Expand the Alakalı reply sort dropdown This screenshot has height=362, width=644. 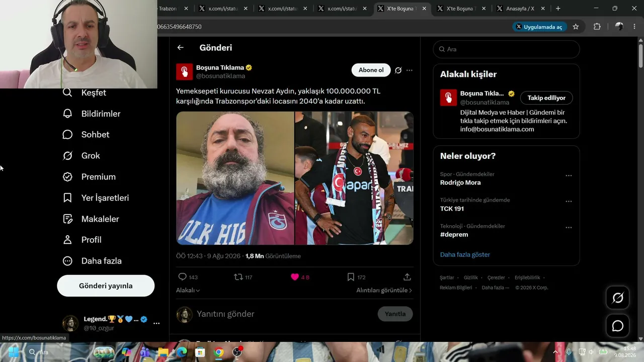pyautogui.click(x=188, y=290)
